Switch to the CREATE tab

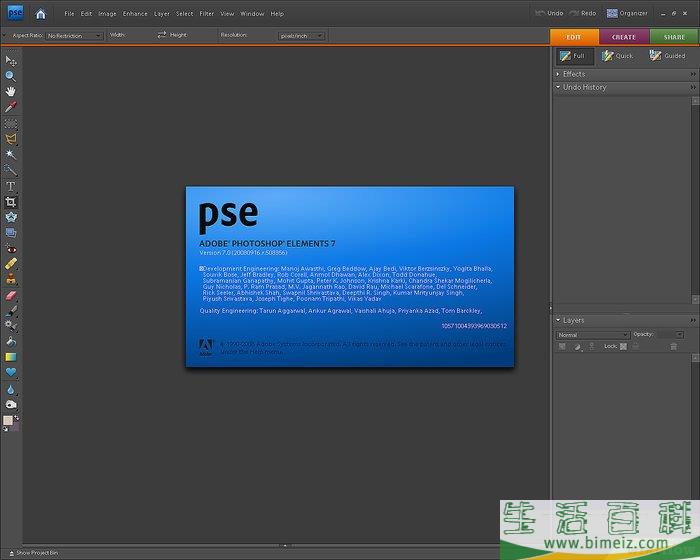tap(624, 37)
